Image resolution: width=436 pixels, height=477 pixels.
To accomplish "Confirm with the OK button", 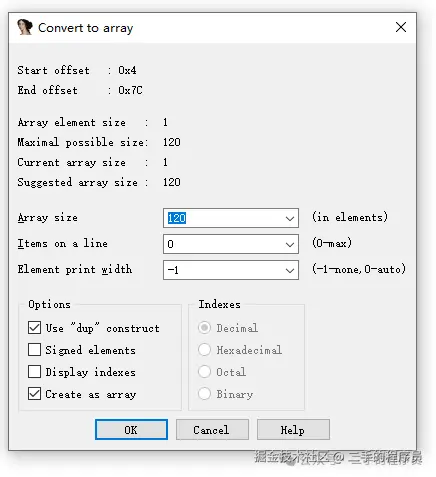I will [131, 430].
